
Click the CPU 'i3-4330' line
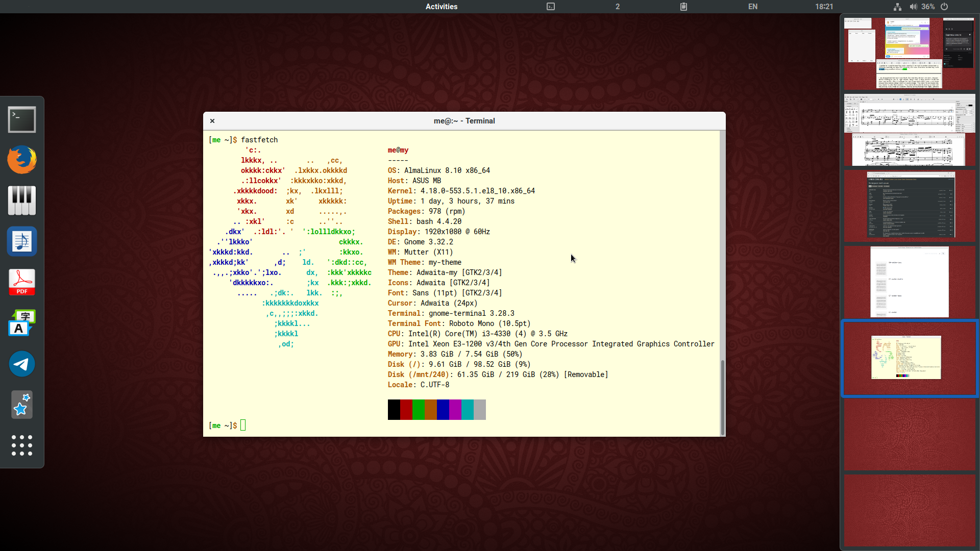click(x=478, y=334)
